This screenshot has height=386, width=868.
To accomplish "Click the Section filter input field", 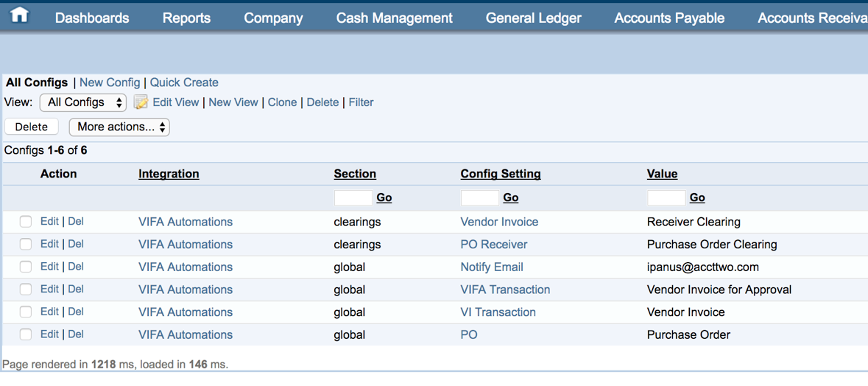I will tap(353, 197).
